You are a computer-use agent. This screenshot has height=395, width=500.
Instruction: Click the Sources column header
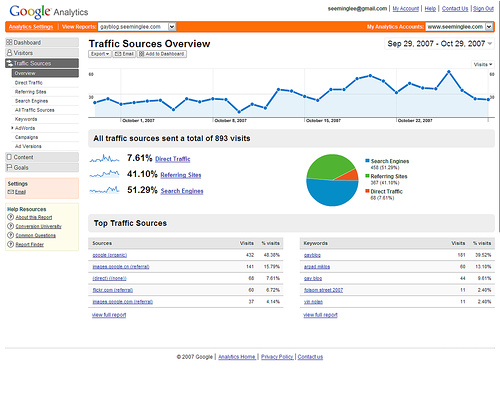(x=102, y=243)
